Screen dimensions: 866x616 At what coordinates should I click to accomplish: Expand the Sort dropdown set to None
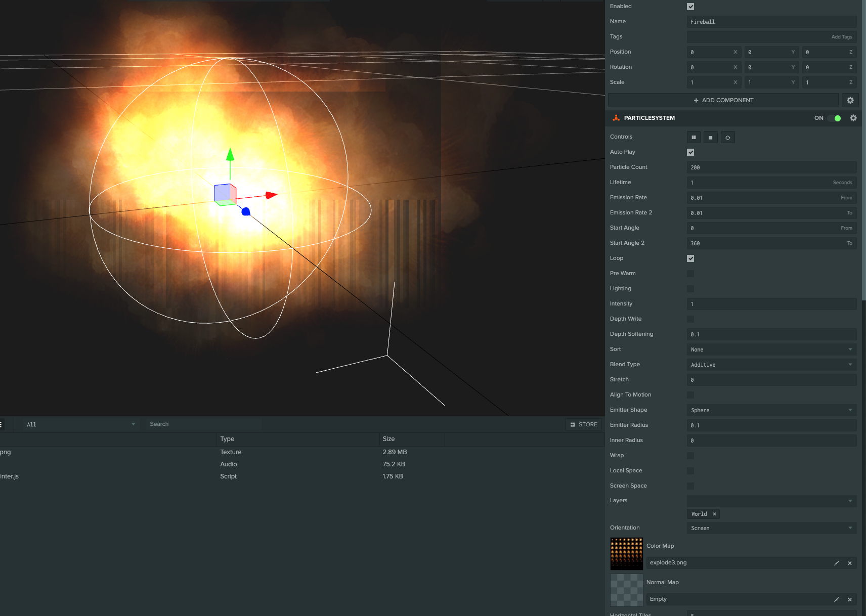(x=771, y=349)
